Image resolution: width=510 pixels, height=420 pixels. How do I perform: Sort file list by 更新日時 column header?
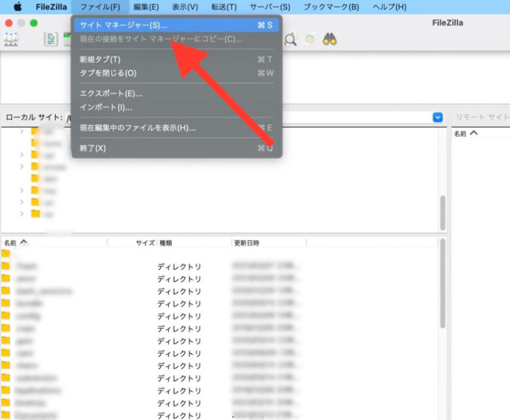[247, 243]
